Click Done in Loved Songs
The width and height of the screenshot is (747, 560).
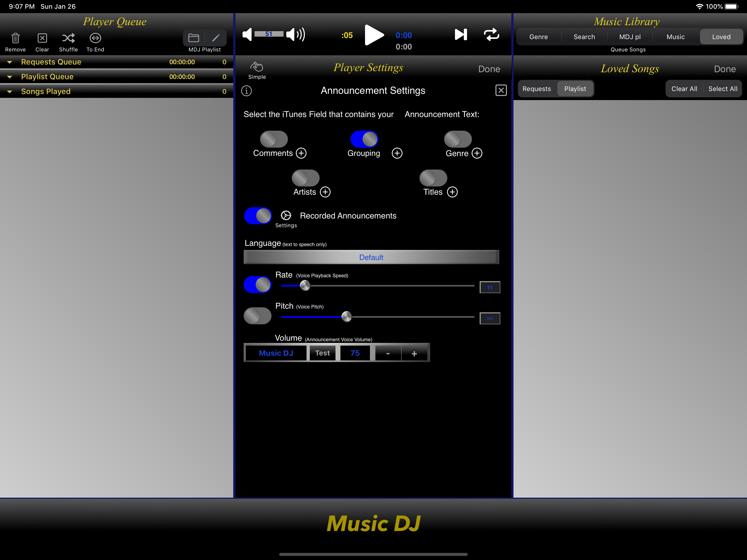725,69
